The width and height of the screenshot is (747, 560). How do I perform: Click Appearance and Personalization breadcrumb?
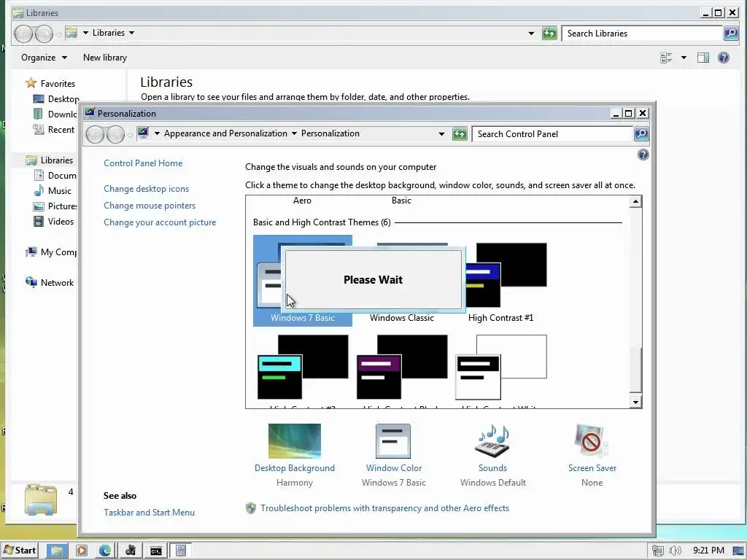[225, 133]
